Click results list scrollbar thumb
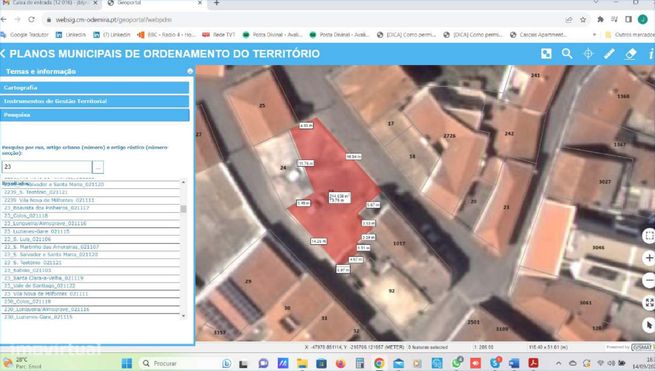The height and width of the screenshot is (371, 655). coord(183,208)
